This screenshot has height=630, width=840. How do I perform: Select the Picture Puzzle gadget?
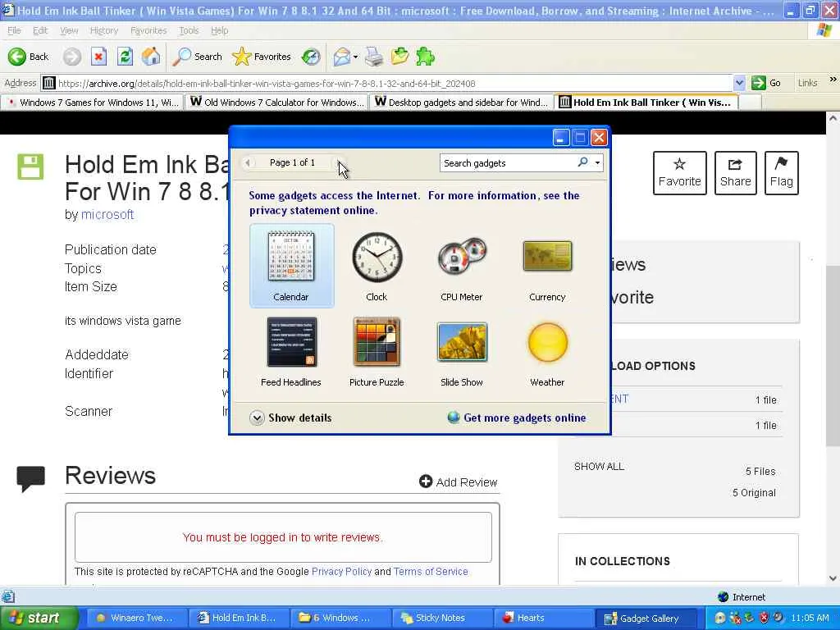pyautogui.click(x=377, y=351)
